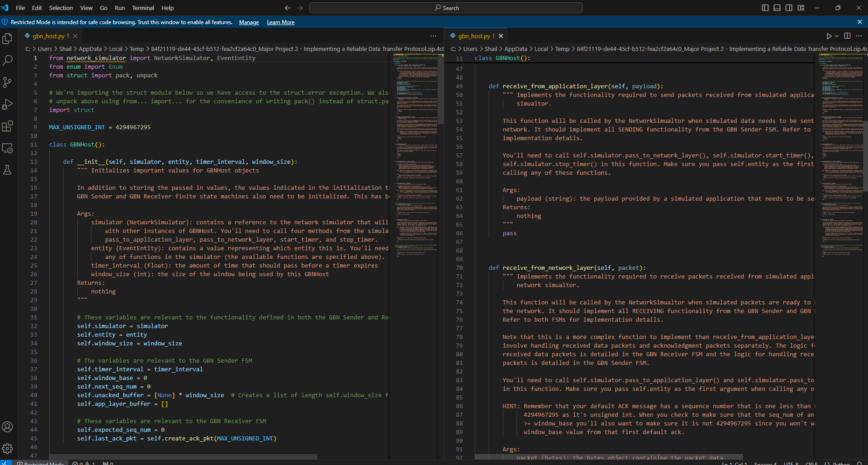Click the Run Python File play icon
Screen dimensions: 868x465
(828, 36)
